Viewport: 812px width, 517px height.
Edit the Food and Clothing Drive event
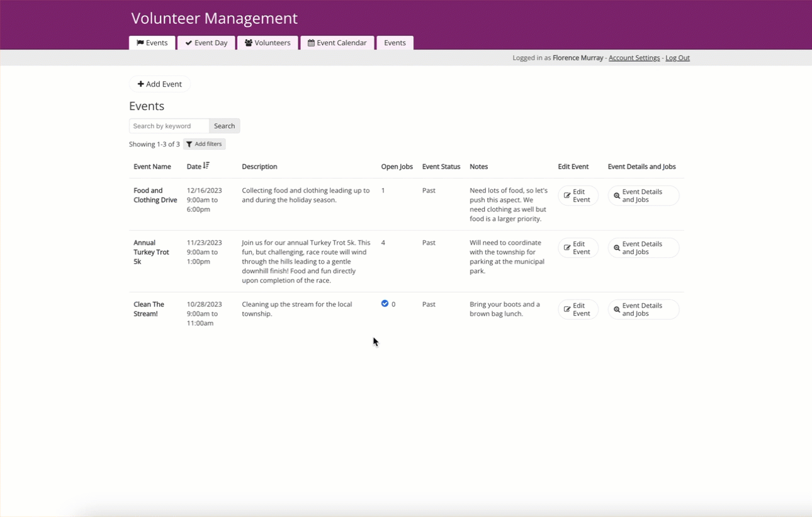(578, 196)
